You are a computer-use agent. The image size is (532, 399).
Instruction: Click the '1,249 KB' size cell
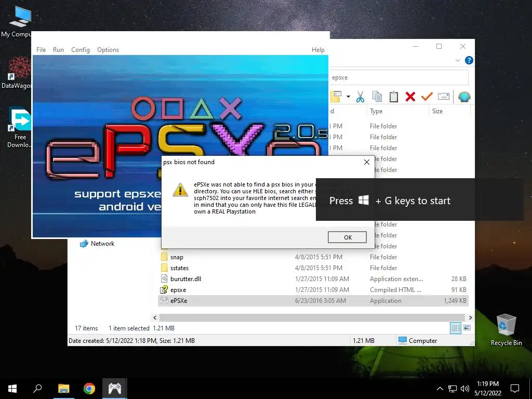tap(455, 301)
